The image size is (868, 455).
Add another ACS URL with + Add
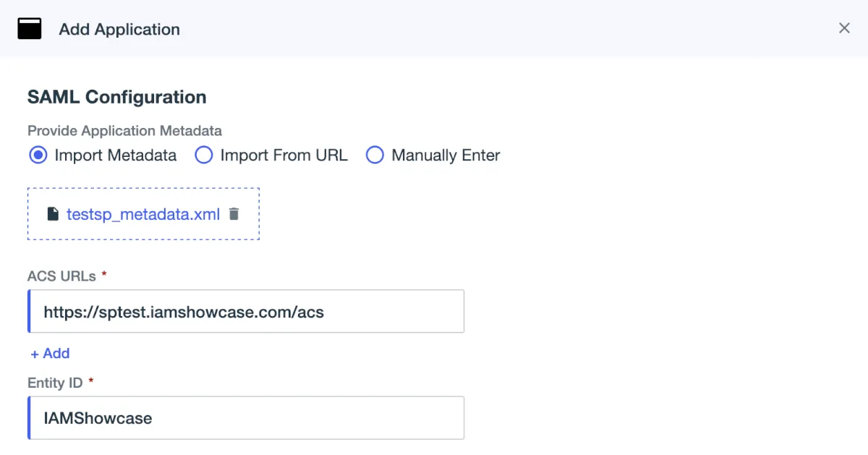point(50,354)
